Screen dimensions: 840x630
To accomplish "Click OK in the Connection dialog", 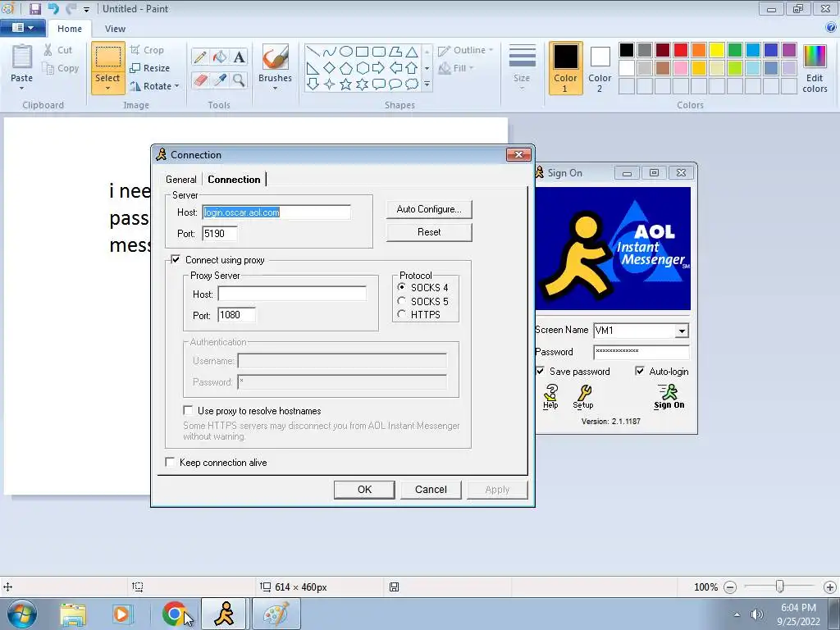I will point(364,490).
